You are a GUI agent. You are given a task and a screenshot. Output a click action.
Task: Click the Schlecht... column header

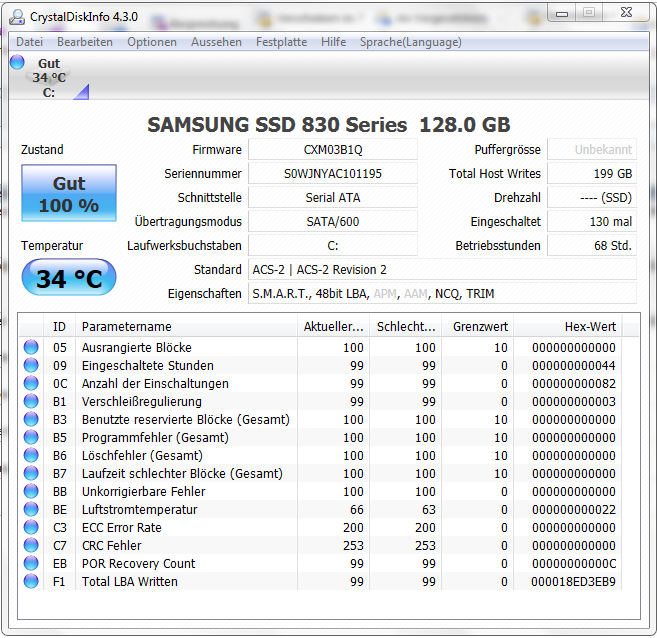click(405, 326)
